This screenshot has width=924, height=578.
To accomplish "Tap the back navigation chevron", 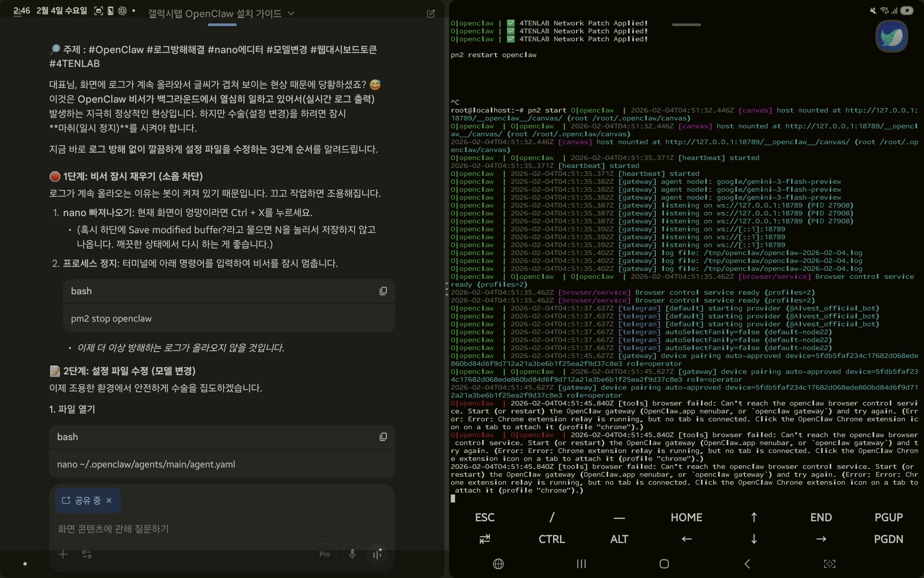I will 747,564.
